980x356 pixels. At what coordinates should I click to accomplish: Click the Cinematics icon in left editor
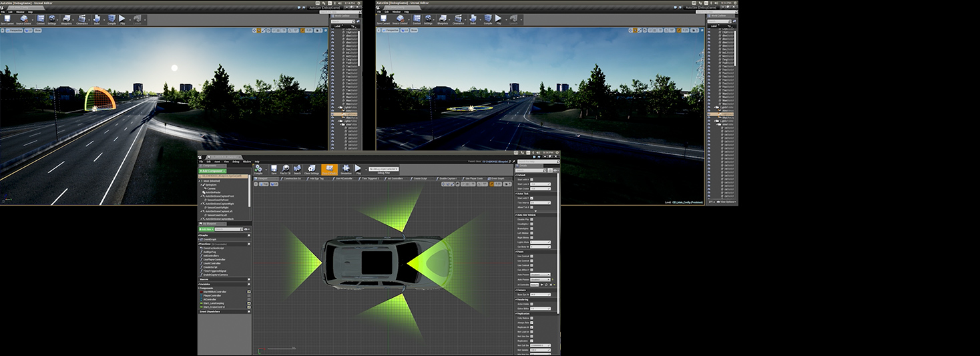[x=82, y=19]
